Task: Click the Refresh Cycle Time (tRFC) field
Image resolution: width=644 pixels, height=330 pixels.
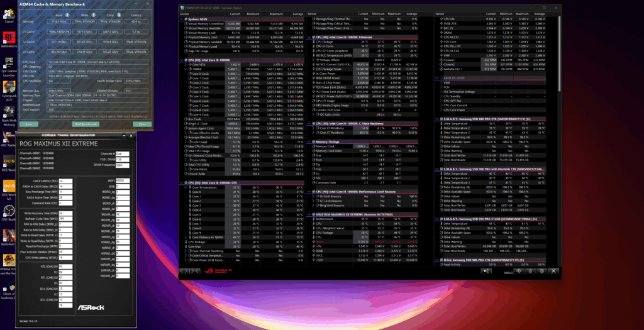Action: click(65, 218)
